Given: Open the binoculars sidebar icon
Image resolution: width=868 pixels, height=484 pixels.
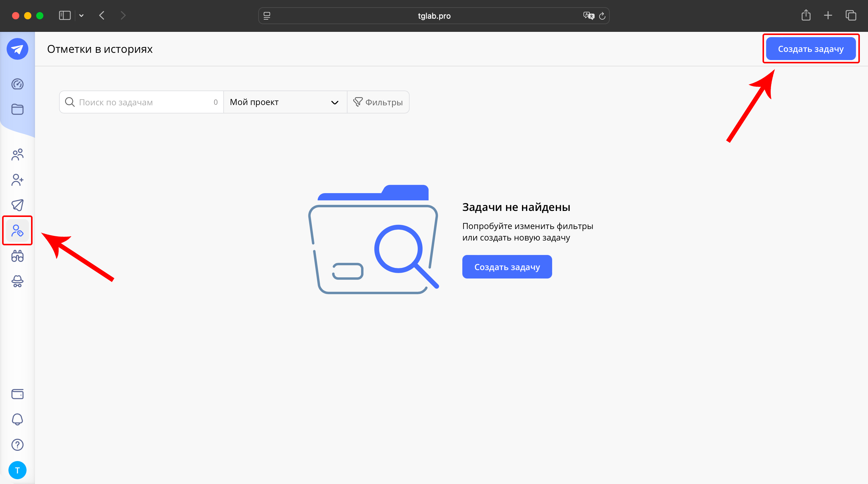Looking at the screenshot, I should click(x=17, y=256).
